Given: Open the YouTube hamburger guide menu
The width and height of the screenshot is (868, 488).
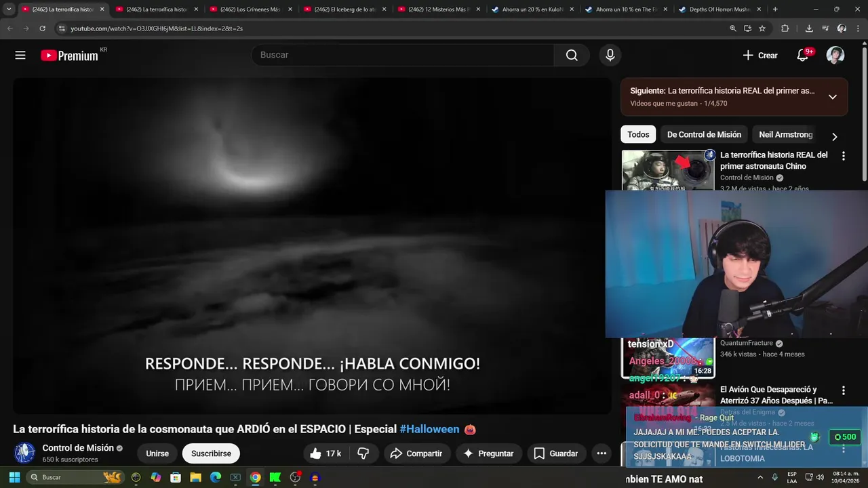Looking at the screenshot, I should tap(20, 56).
